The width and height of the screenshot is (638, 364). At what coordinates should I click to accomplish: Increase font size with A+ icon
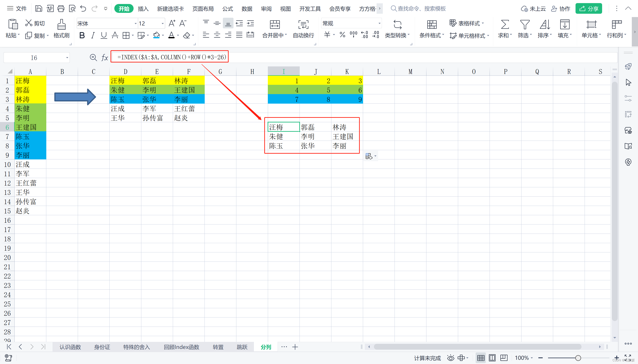pos(172,23)
